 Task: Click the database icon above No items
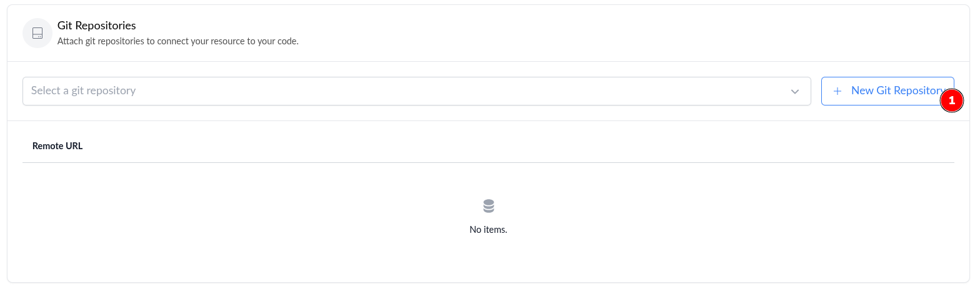tap(488, 206)
